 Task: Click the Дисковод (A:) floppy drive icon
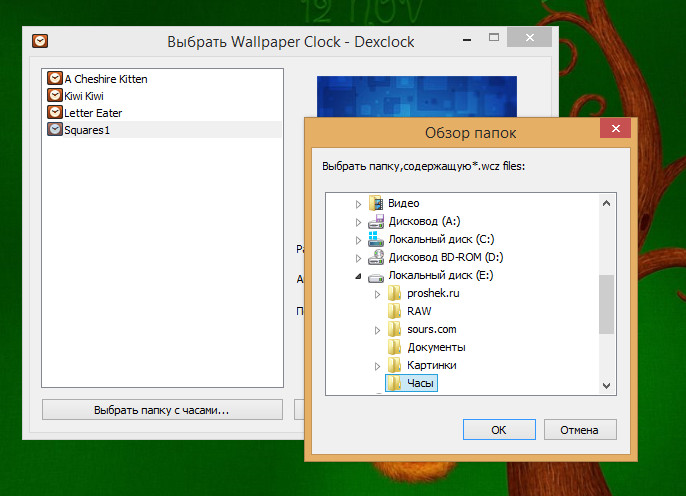[x=376, y=221]
